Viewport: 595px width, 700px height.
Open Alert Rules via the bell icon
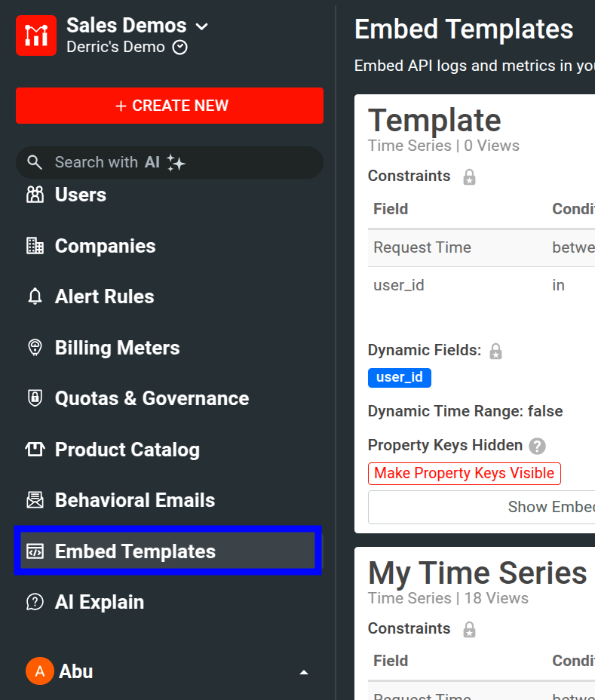tap(35, 296)
